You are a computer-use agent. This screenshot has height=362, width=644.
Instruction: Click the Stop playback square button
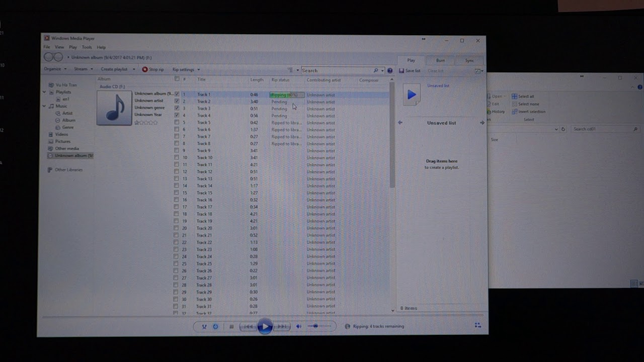pyautogui.click(x=231, y=326)
